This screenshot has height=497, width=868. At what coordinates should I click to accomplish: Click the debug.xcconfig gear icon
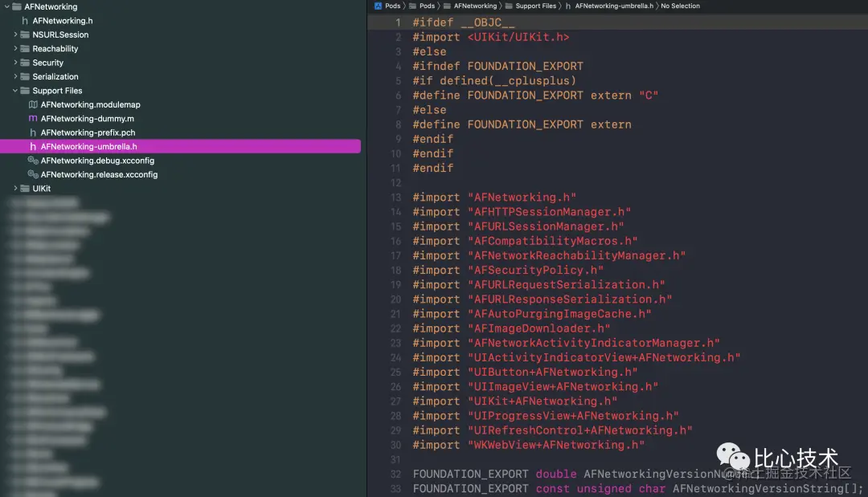33,161
